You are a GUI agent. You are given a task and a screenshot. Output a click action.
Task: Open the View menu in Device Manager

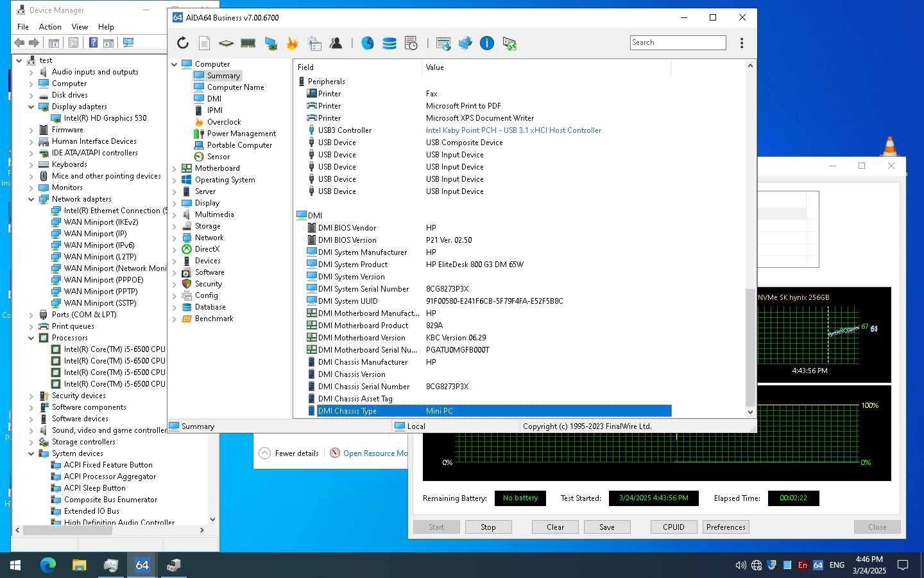[x=80, y=27]
